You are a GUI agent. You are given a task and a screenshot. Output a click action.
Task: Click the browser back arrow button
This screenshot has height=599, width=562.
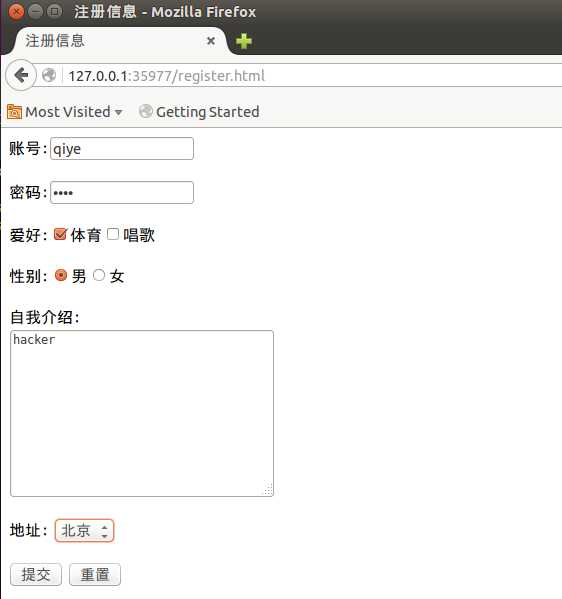tap(21, 75)
